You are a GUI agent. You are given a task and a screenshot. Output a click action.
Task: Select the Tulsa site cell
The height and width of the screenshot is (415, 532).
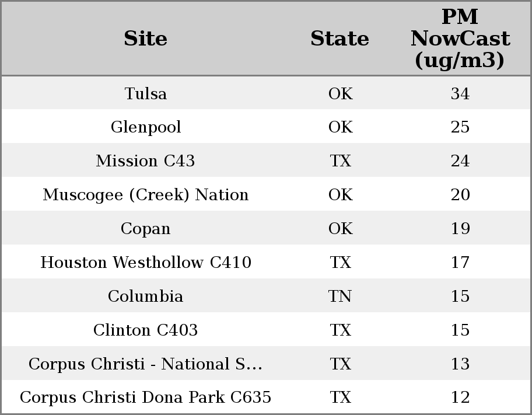coord(145,93)
